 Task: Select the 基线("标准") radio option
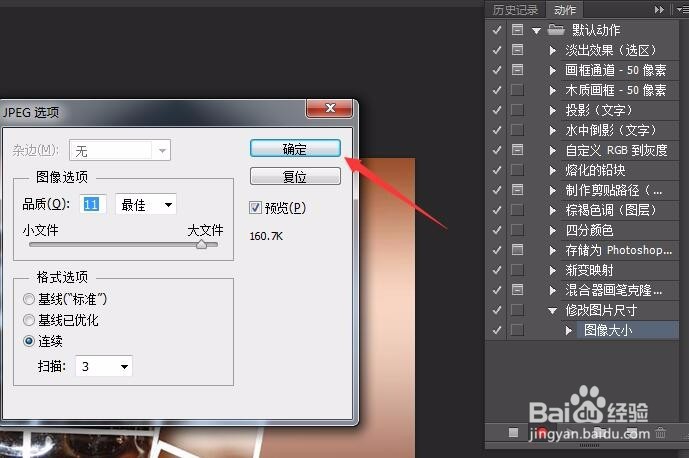pos(29,299)
